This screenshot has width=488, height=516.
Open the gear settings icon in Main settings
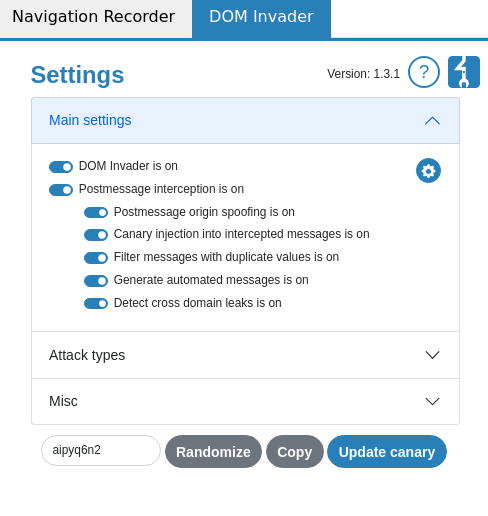tap(428, 171)
